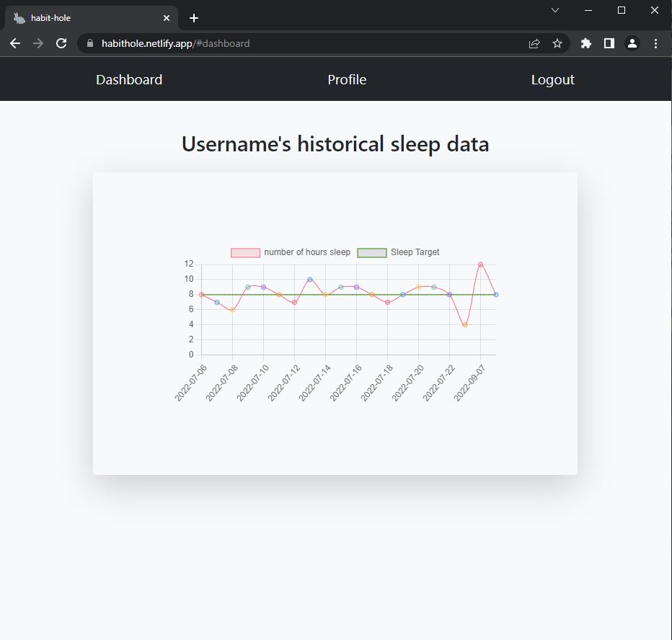672x640 pixels.
Task: Toggle the browser side panel icon
Action: [x=609, y=43]
